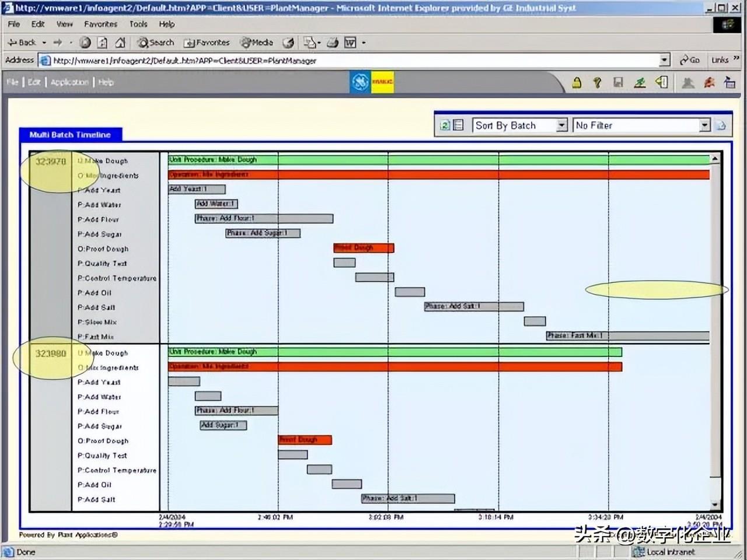The image size is (747, 560).
Task: Click the floppy disk save icon
Action: (x=619, y=82)
